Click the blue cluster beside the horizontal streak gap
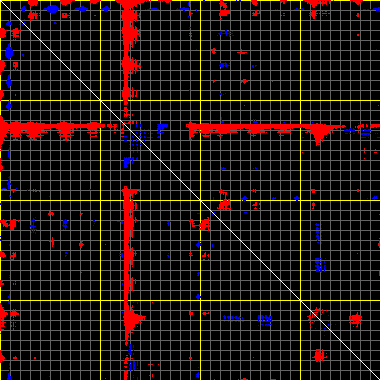Image resolution: width=380 pixels, height=380 pixels. 162,129
